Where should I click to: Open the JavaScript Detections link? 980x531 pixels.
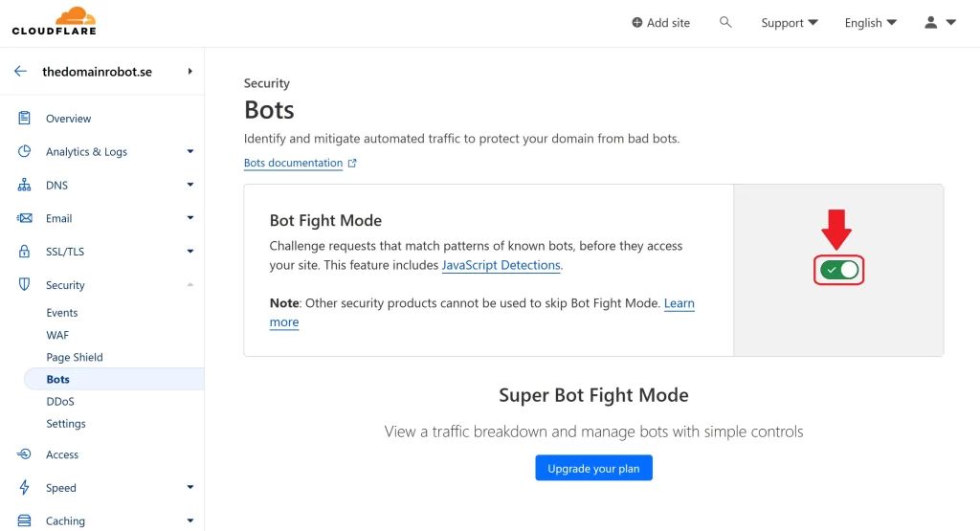coord(501,265)
